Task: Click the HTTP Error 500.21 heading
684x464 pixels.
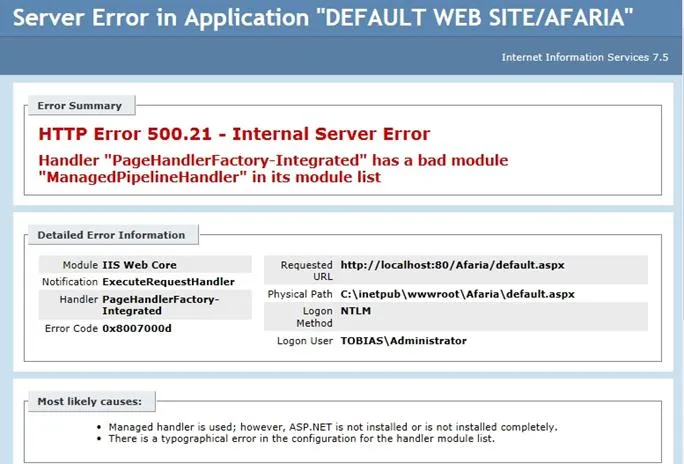Action: (x=234, y=134)
